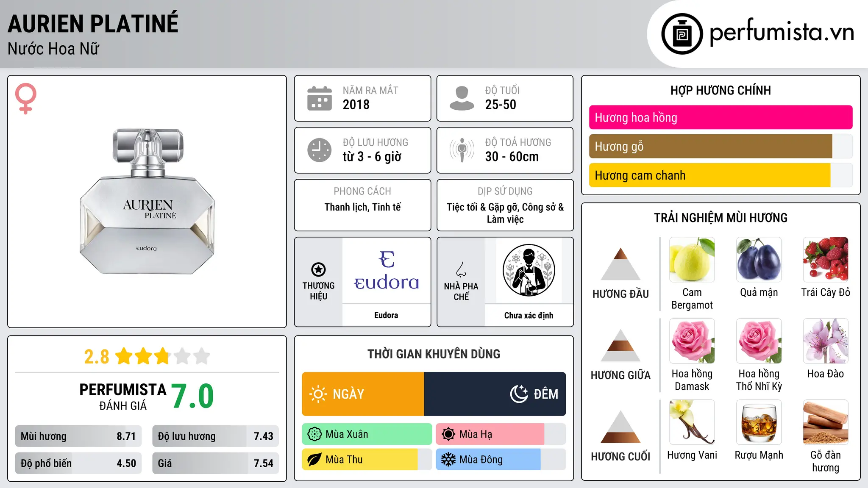Click the Trải Nghiệm Mùi Hương heading

click(721, 218)
